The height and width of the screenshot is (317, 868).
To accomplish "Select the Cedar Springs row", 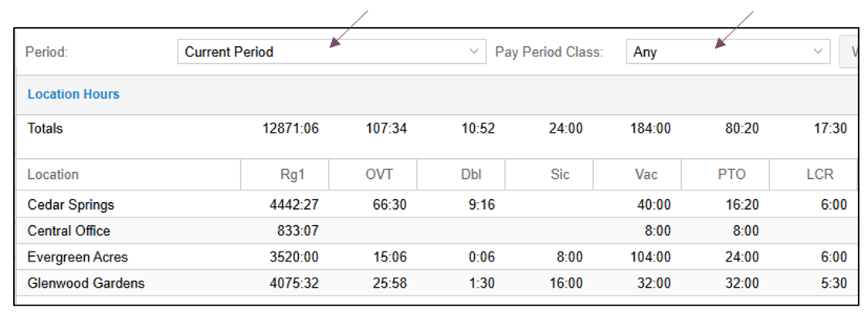I will 437,204.
